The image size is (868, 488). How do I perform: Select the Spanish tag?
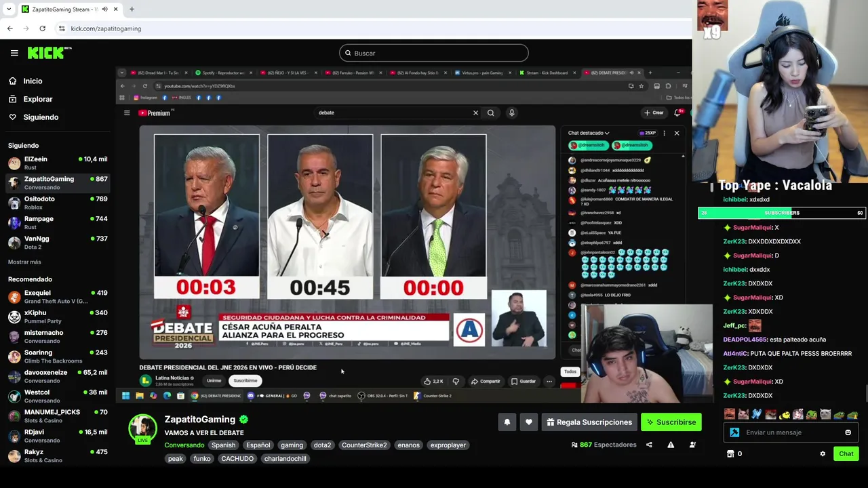click(223, 445)
